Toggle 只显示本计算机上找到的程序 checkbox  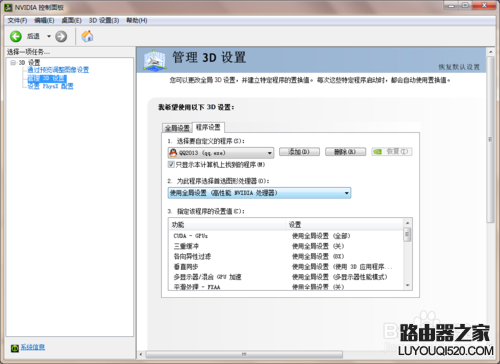(171, 164)
